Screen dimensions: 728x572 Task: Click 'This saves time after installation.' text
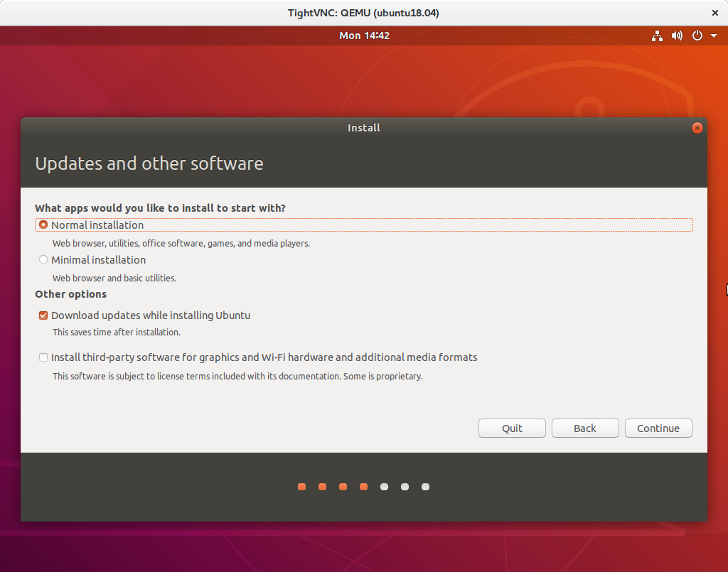click(116, 332)
